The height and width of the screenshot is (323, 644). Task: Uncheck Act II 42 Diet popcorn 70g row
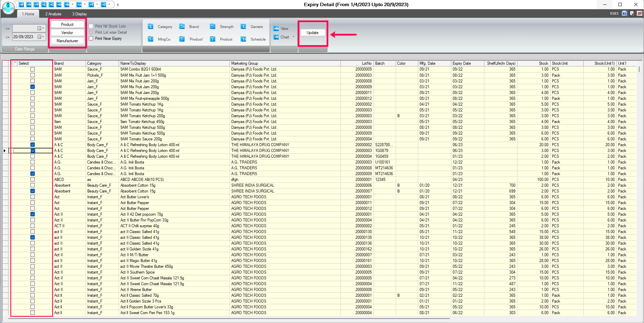pyautogui.click(x=32, y=214)
